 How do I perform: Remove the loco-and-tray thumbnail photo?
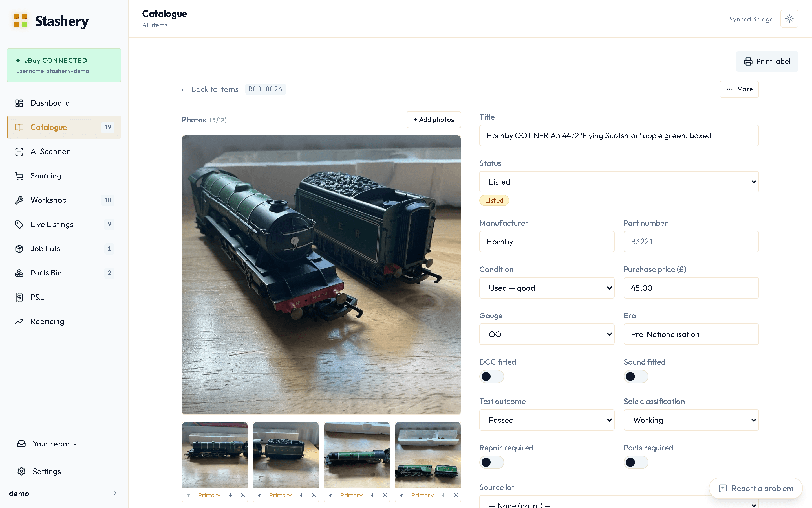[x=456, y=495]
